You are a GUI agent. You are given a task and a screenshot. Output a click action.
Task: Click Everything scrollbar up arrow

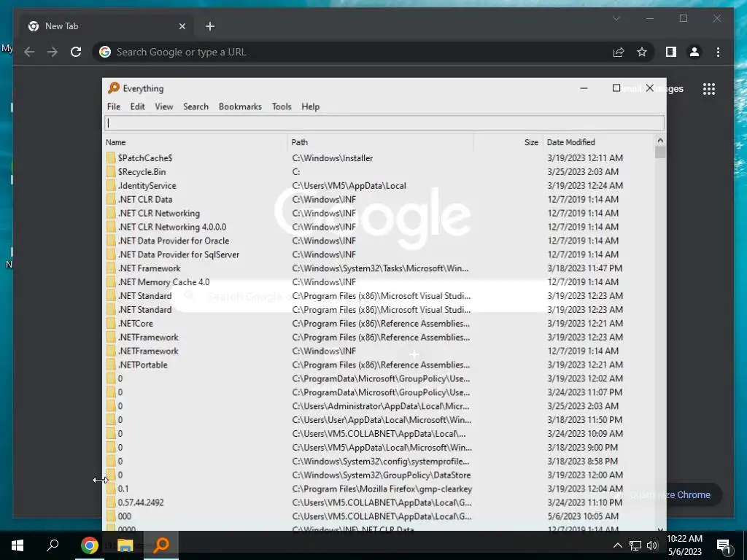[x=660, y=141]
